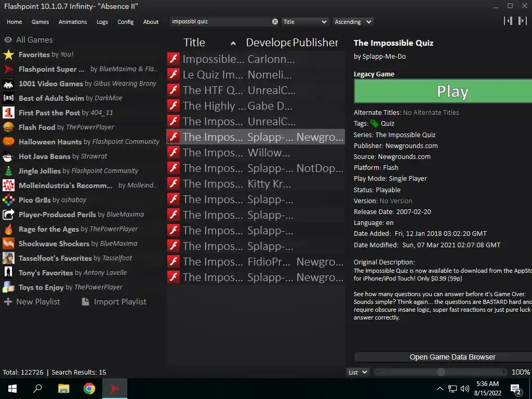The height and width of the screenshot is (399, 532).
Task: Select the Flash Food burger icon
Action: click(8, 127)
